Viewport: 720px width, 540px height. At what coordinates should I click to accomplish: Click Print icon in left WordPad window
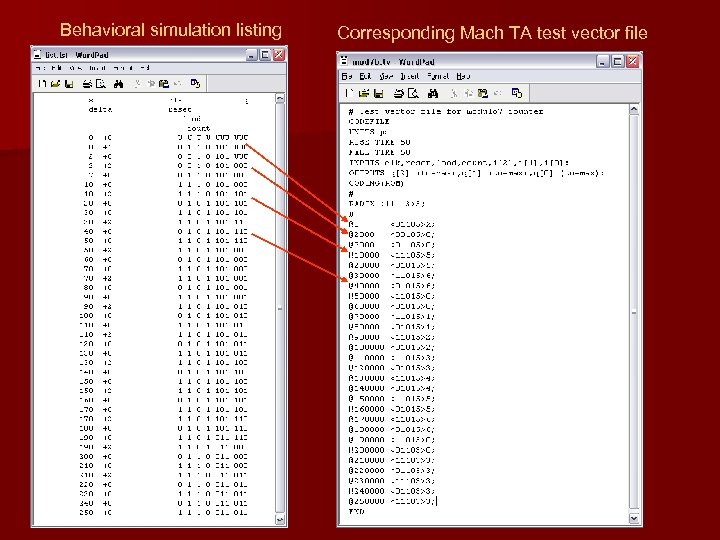click(87, 84)
